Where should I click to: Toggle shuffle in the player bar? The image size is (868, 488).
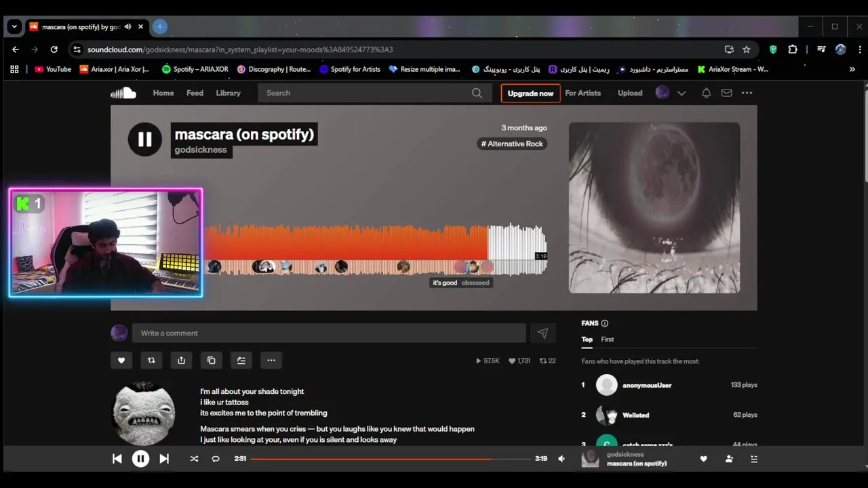click(194, 459)
